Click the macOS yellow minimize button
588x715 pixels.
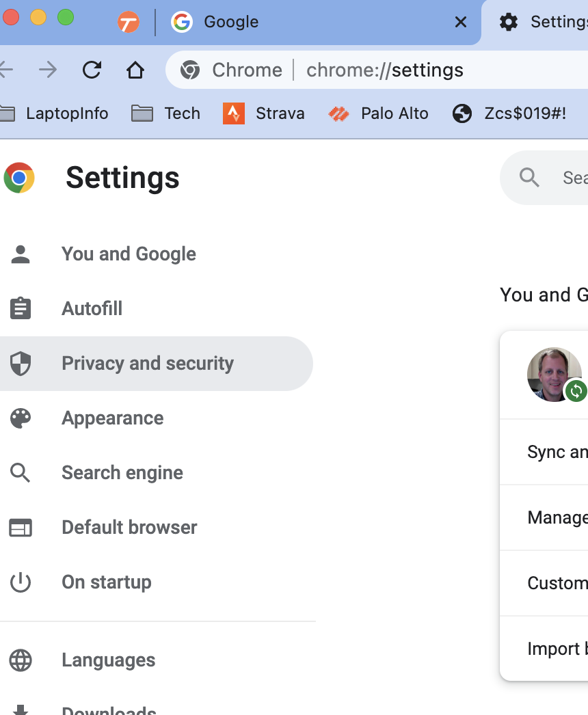tap(38, 17)
